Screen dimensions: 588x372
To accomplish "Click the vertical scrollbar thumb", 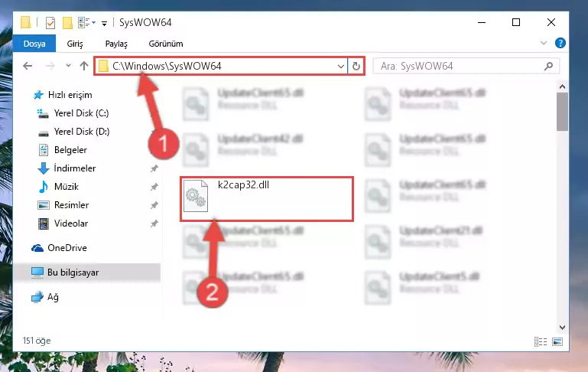I will [x=562, y=112].
